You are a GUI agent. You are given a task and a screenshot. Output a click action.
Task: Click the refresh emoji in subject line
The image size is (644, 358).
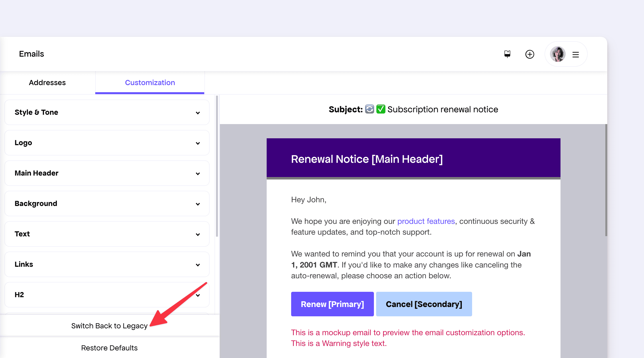(x=369, y=109)
